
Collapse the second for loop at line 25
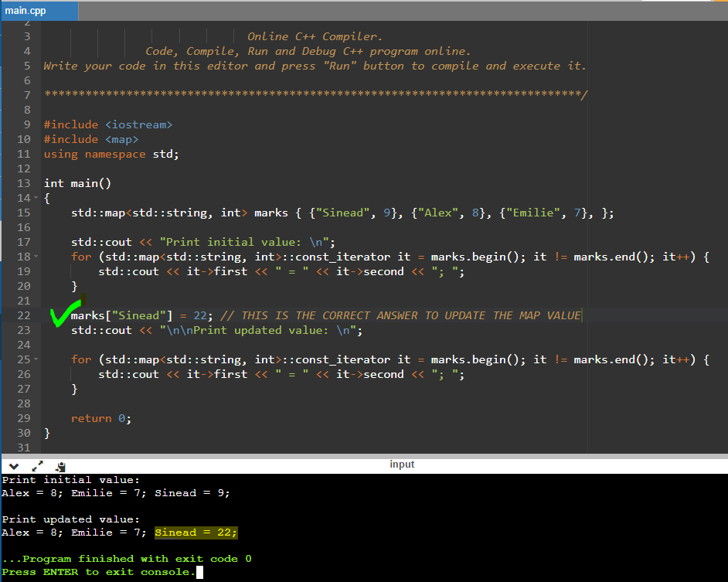(34, 359)
